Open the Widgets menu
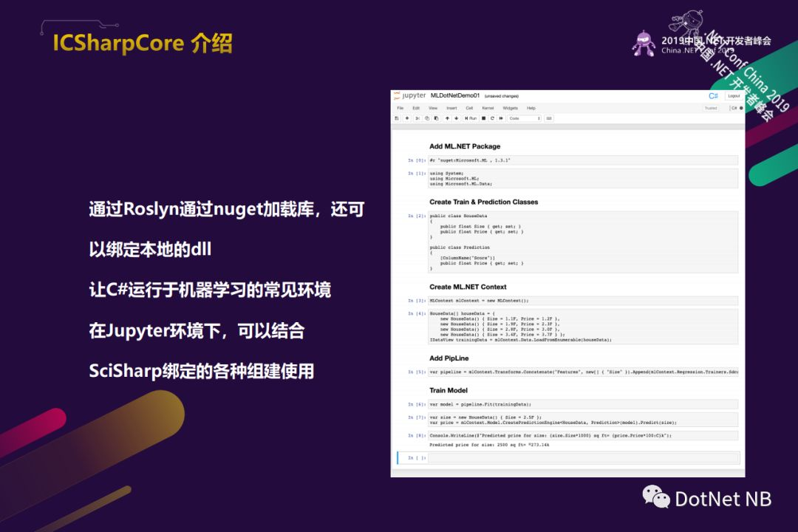 click(x=511, y=108)
